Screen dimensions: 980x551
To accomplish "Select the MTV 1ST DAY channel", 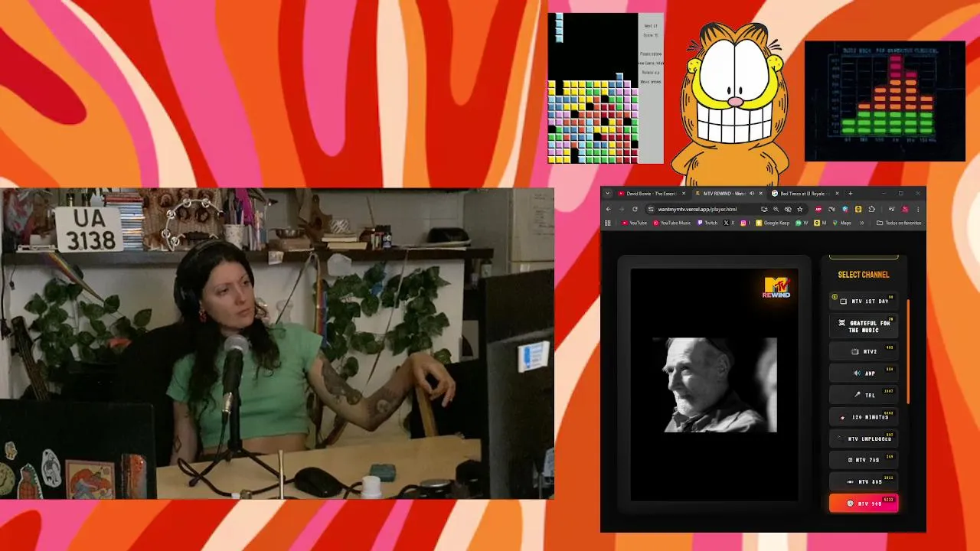I will pyautogui.click(x=864, y=302).
